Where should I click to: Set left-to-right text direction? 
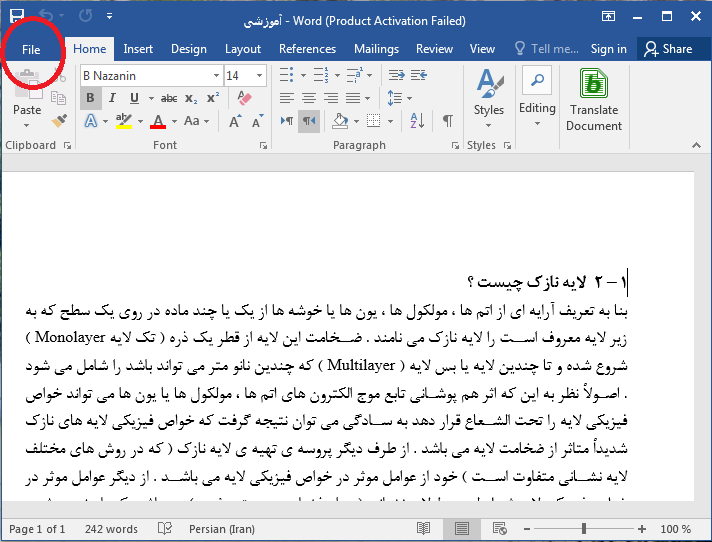pyautogui.click(x=287, y=121)
